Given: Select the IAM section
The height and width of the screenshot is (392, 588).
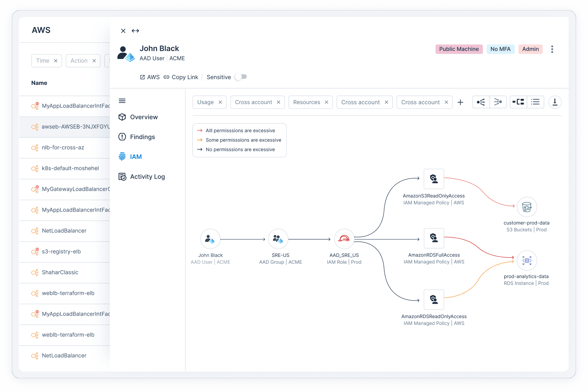Looking at the screenshot, I should tap(130, 156).
